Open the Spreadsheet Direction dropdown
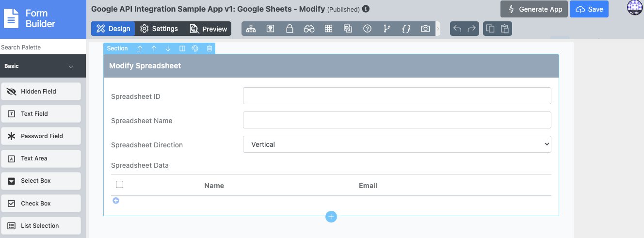644x238 pixels. [397, 144]
